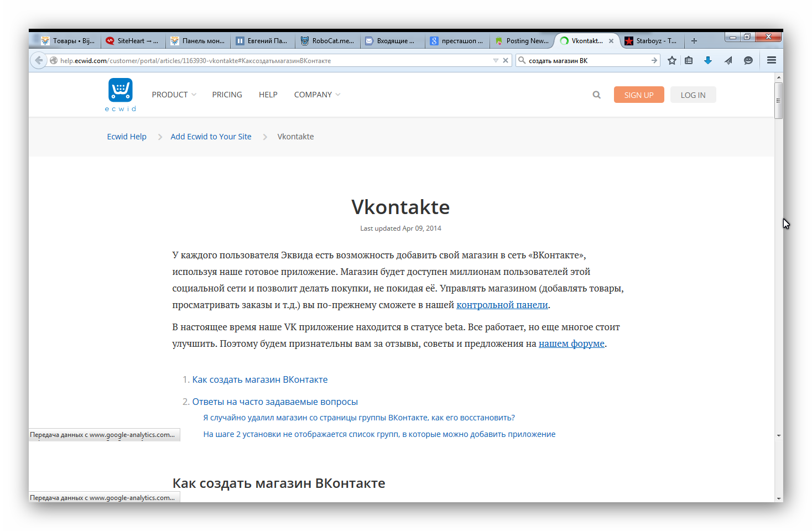Click the Vkontakte breadcrumb text

295,137
